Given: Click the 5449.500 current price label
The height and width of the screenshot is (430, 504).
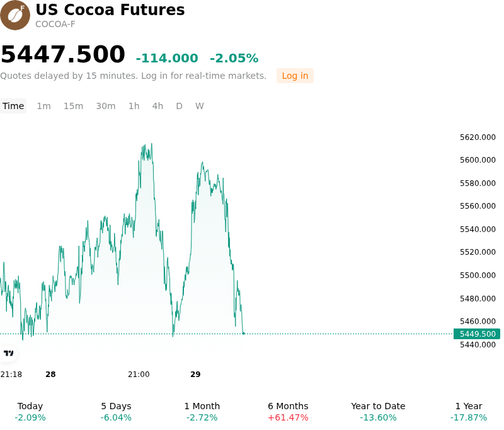Looking at the screenshot, I should coord(477,334).
